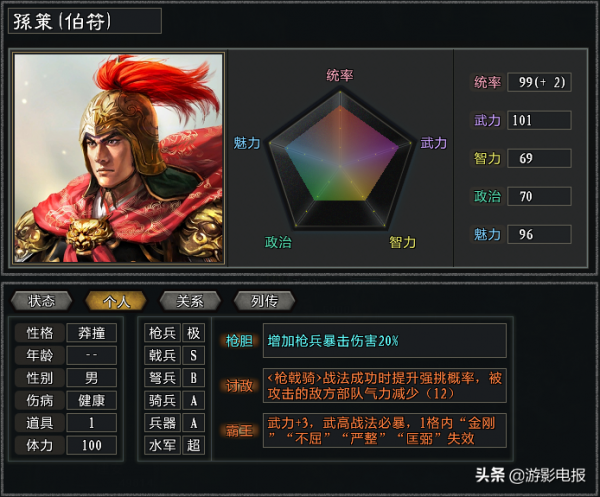Click the 道具 count field
600x497 pixels.
[92, 422]
